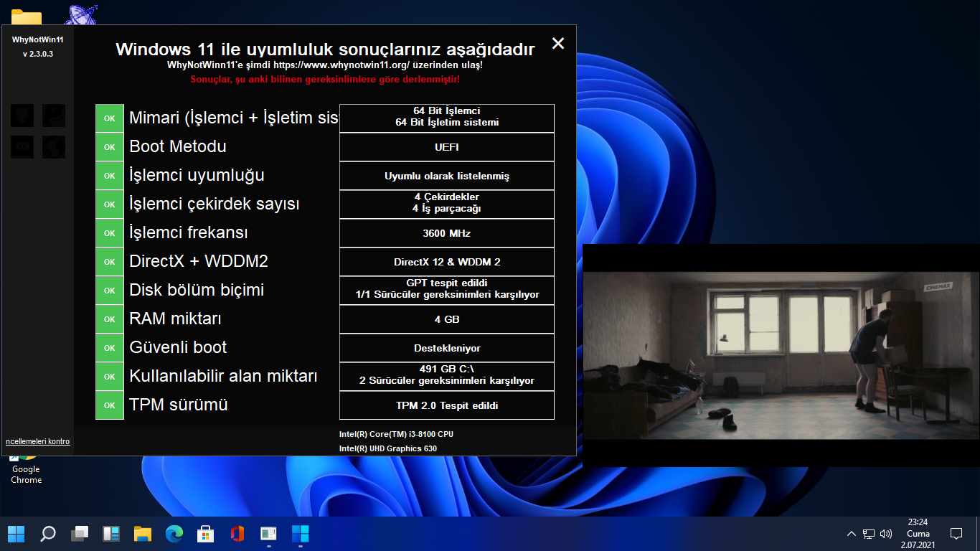Image resolution: width=980 pixels, height=551 pixels.
Task: Open the clock and calendar flyout
Action: coord(918,534)
